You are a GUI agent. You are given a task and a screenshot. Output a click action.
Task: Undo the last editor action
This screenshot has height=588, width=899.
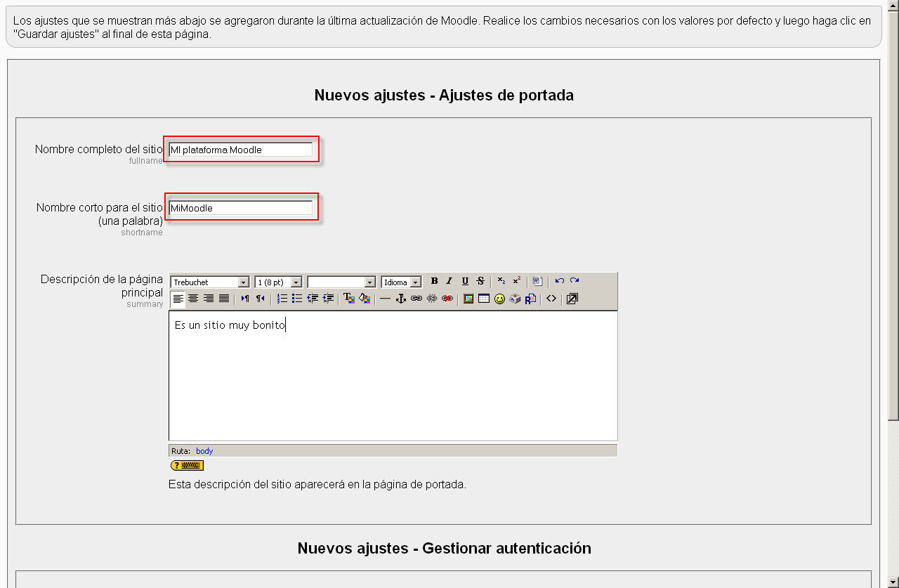pyautogui.click(x=560, y=281)
